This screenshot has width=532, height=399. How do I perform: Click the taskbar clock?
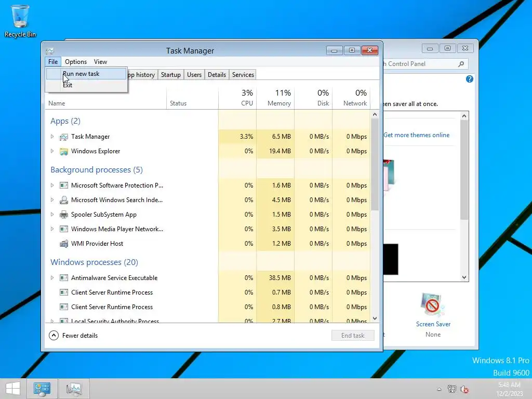tap(509, 389)
